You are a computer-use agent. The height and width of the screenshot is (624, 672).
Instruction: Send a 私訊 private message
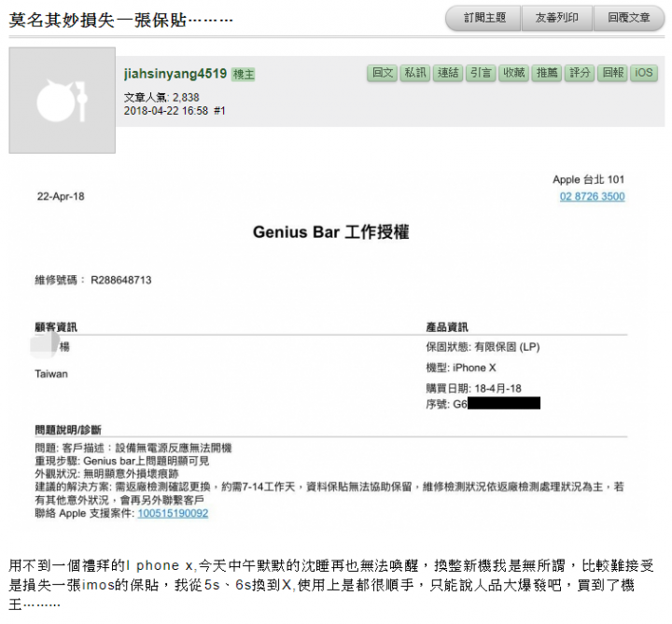point(414,73)
